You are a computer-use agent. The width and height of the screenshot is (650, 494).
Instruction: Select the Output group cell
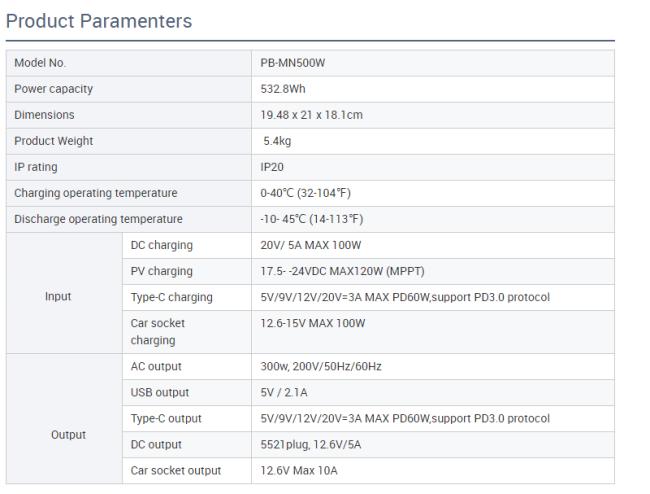[x=64, y=419]
